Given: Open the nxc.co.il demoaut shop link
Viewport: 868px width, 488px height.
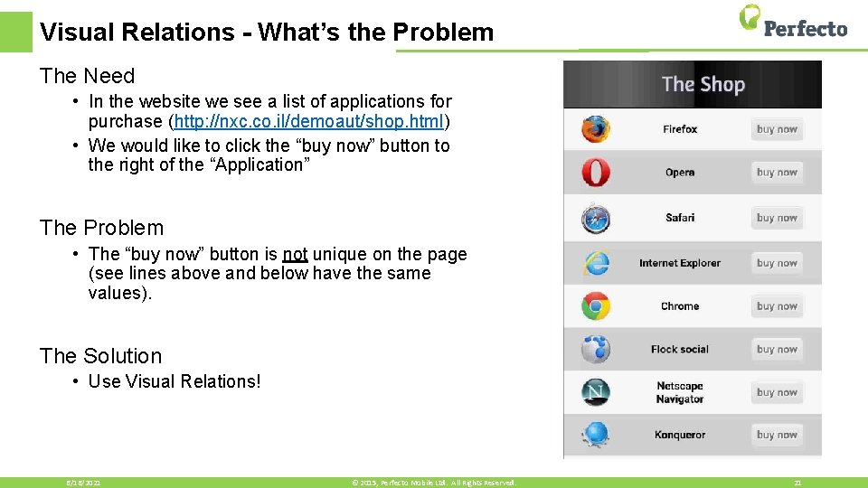Looking at the screenshot, I should [309, 121].
